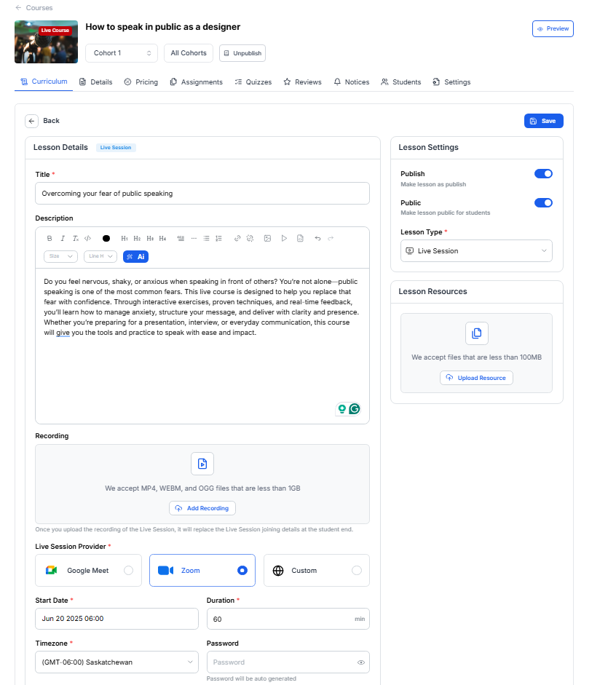Toggle bold formatting in the description editor
Image resolution: width=616 pixels, height=685 pixels.
tap(49, 238)
